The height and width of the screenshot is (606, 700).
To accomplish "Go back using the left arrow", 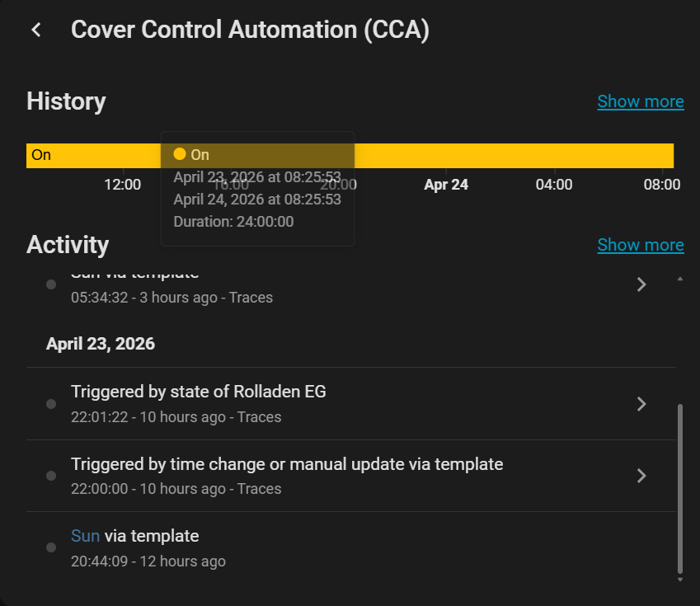I will [35, 30].
